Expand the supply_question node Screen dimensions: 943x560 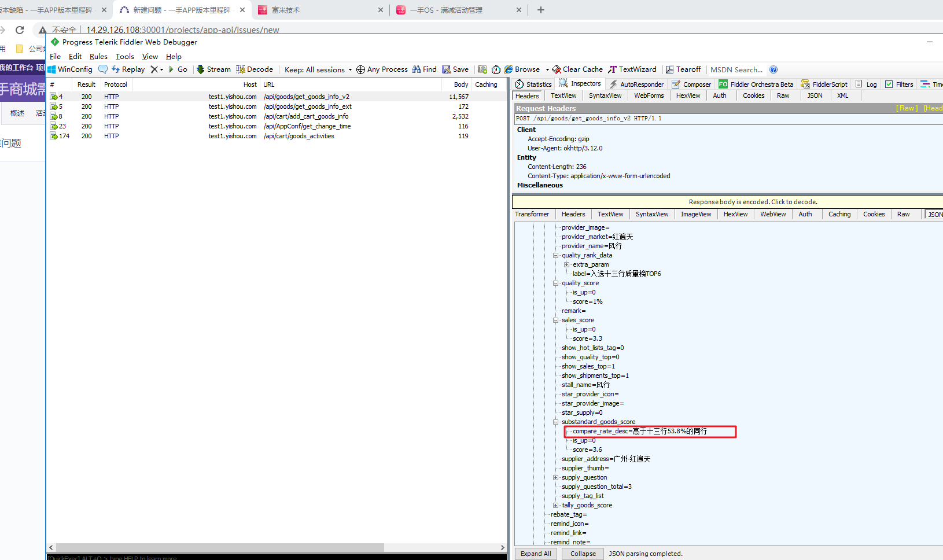556,477
